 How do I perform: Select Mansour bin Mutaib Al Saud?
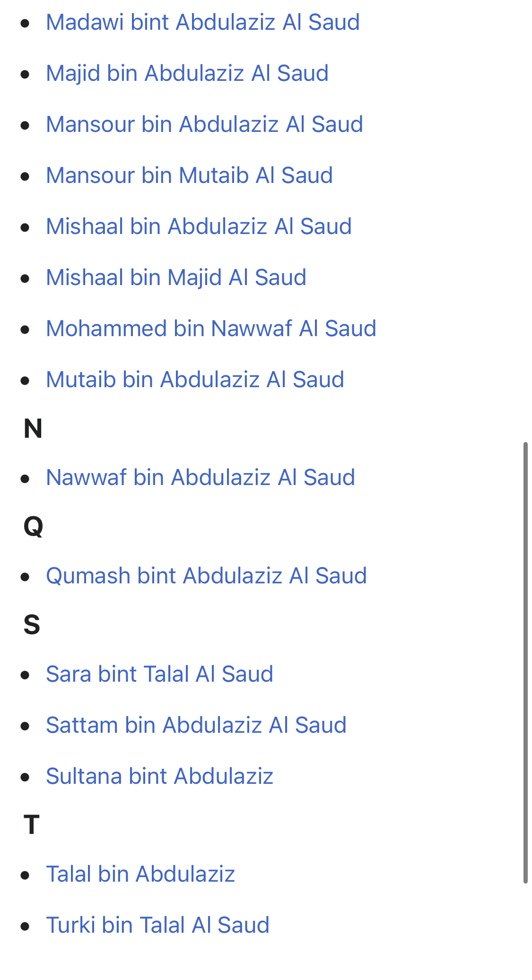[189, 175]
